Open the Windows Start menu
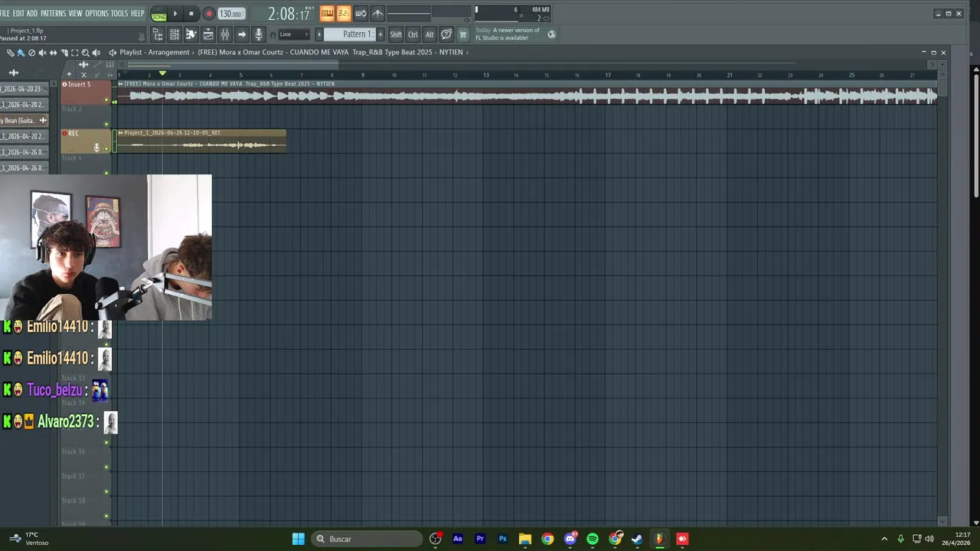The height and width of the screenshot is (551, 980). [299, 539]
